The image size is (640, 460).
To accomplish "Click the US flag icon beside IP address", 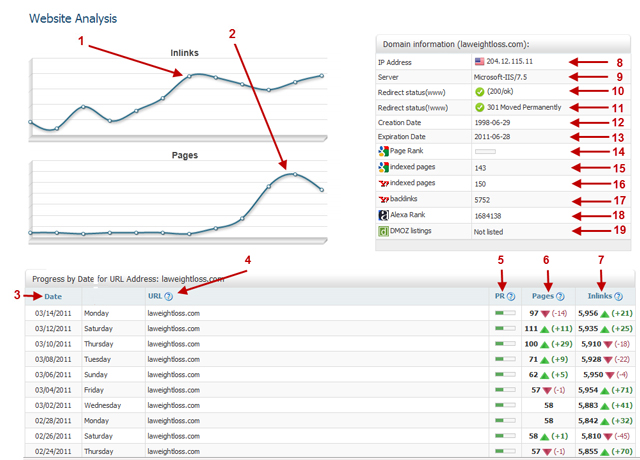I will (x=479, y=61).
